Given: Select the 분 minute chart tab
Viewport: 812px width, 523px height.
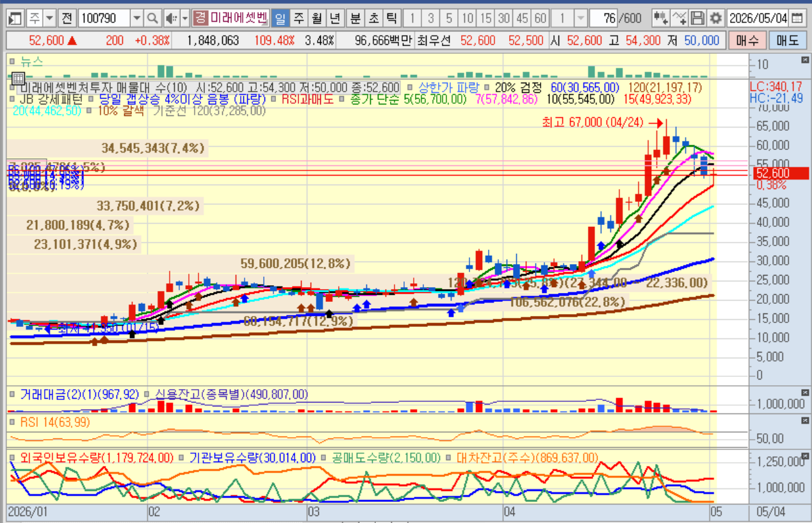Looking at the screenshot, I should [356, 17].
